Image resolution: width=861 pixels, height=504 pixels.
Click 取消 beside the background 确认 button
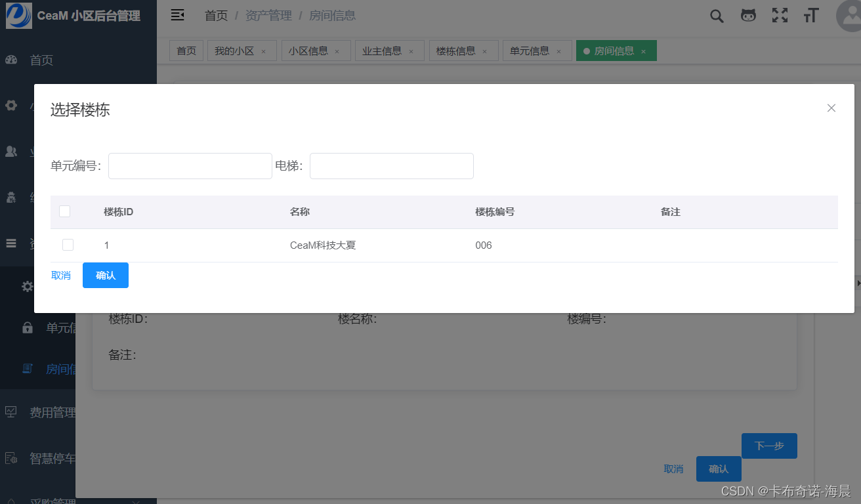[673, 469]
